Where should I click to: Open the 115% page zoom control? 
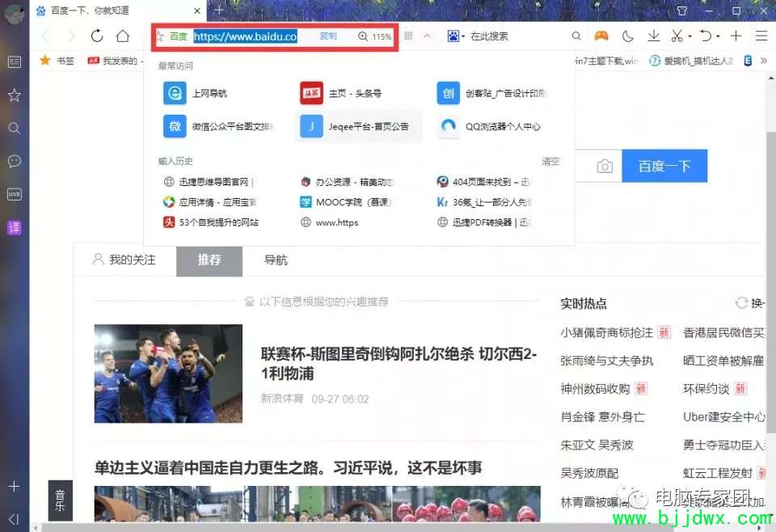tap(374, 36)
